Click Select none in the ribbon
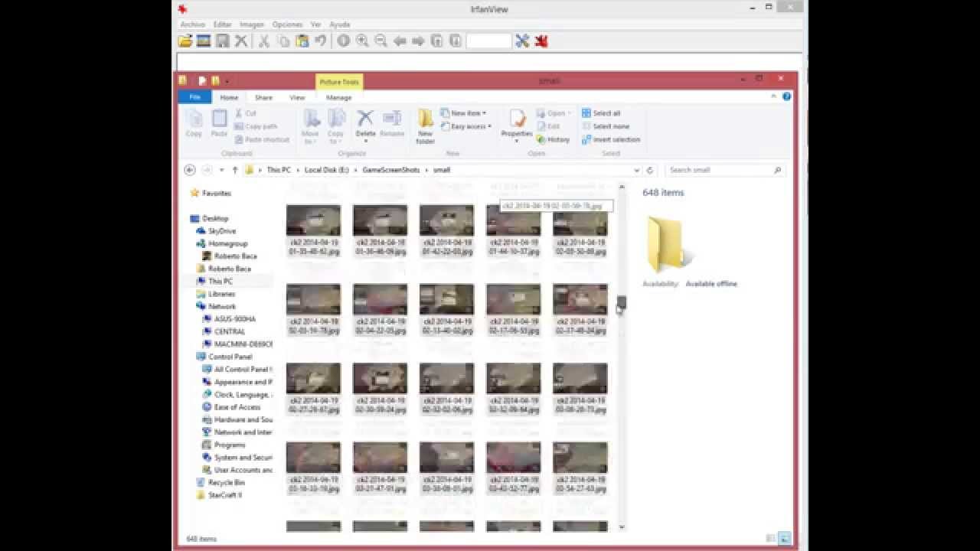 point(605,126)
